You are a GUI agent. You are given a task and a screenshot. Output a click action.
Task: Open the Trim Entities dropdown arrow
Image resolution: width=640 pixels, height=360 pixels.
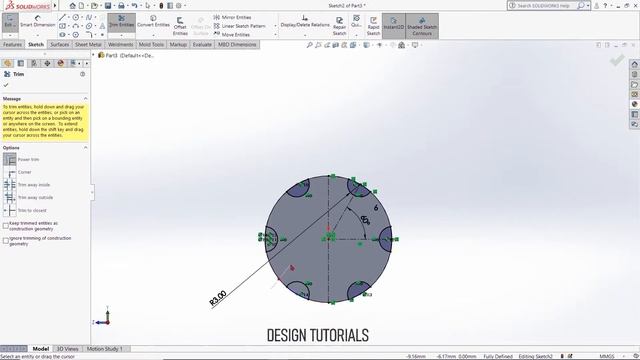[121, 36]
